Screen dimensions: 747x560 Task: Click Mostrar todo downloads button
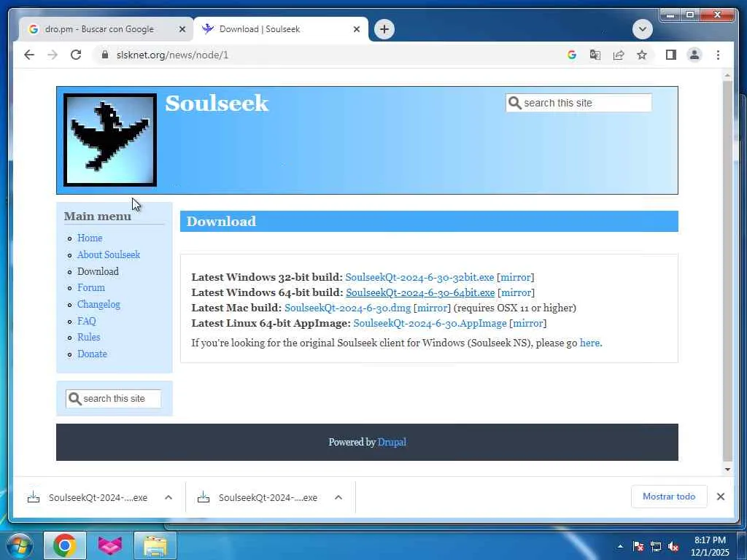[x=669, y=497]
